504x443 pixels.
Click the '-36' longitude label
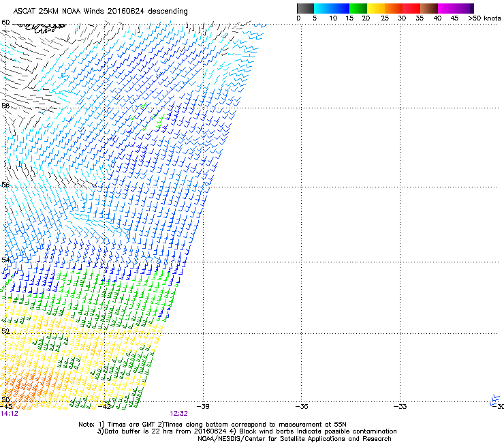[x=302, y=406]
